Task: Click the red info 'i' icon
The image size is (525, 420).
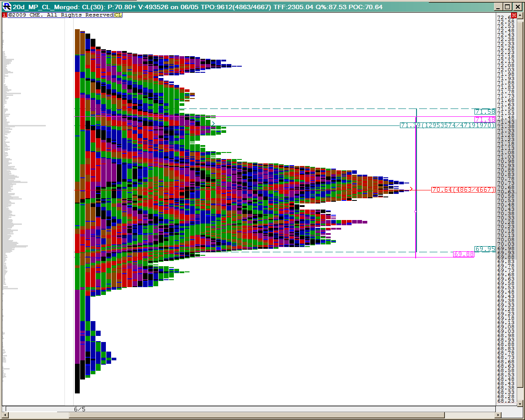Action: coord(4,15)
